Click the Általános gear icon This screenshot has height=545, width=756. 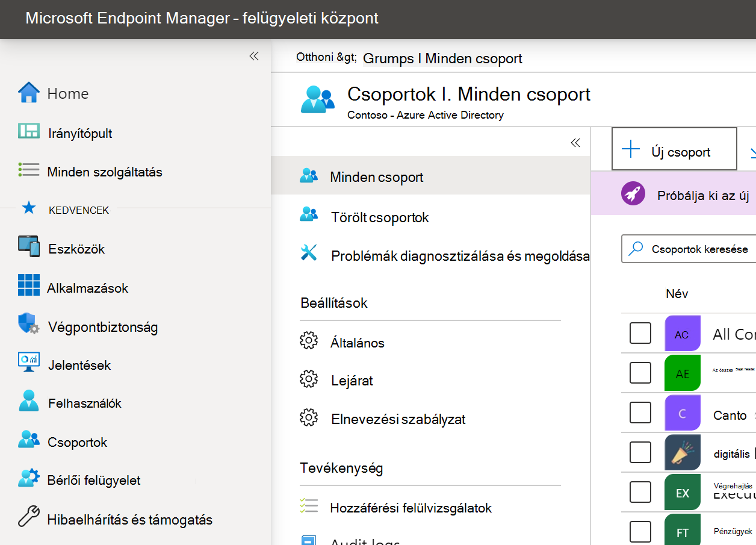pos(309,341)
